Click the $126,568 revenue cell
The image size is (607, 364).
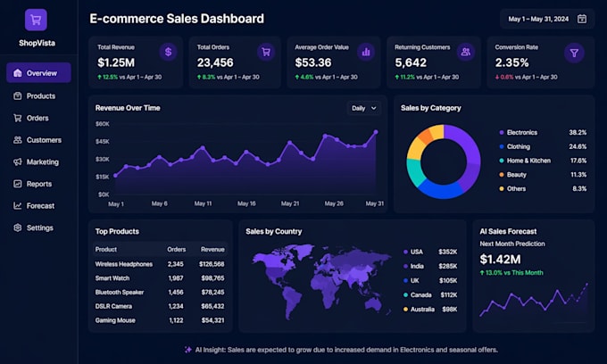(212, 264)
